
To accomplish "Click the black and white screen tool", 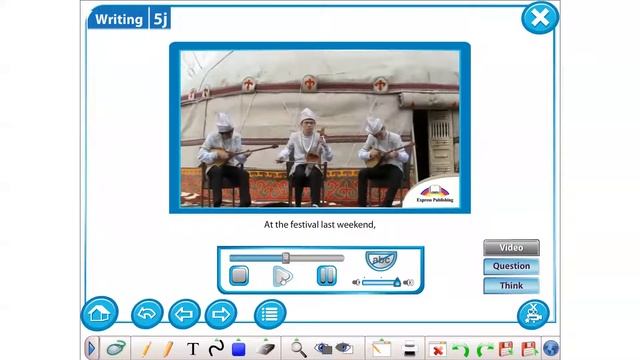I will pyautogui.click(x=409, y=349).
